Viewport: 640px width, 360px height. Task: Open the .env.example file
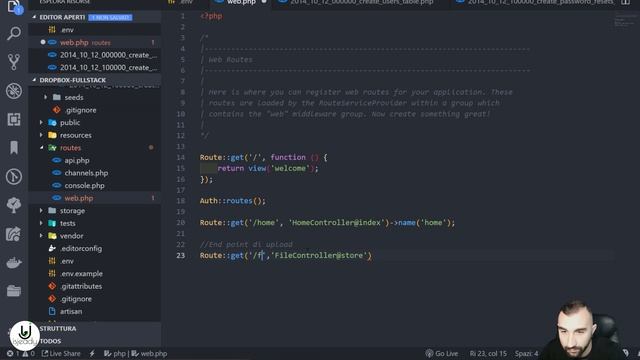[x=81, y=274]
